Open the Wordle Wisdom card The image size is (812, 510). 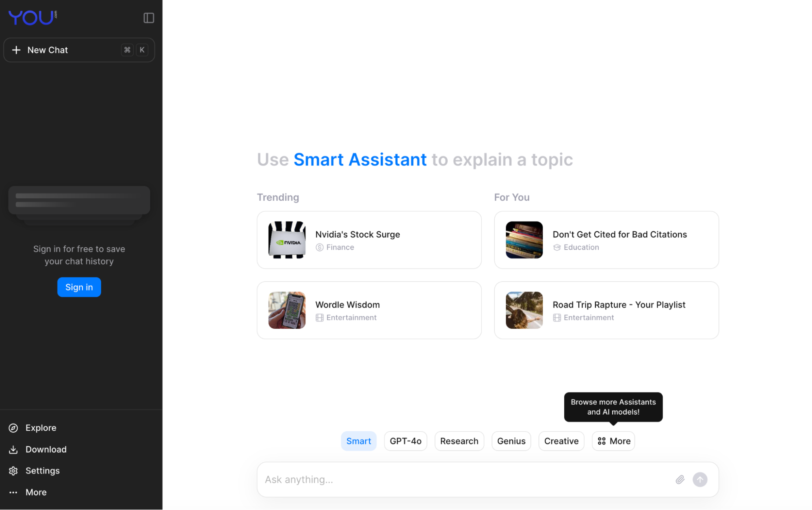click(x=369, y=310)
